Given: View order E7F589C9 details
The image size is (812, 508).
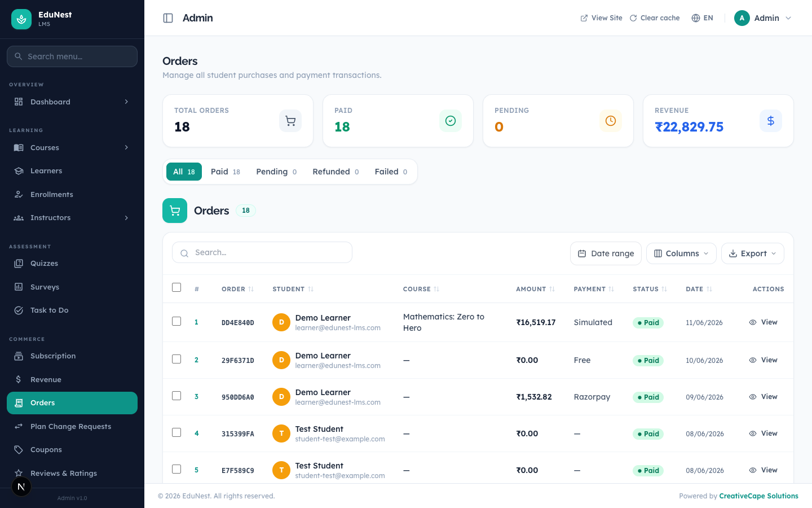Looking at the screenshot, I should (x=764, y=470).
